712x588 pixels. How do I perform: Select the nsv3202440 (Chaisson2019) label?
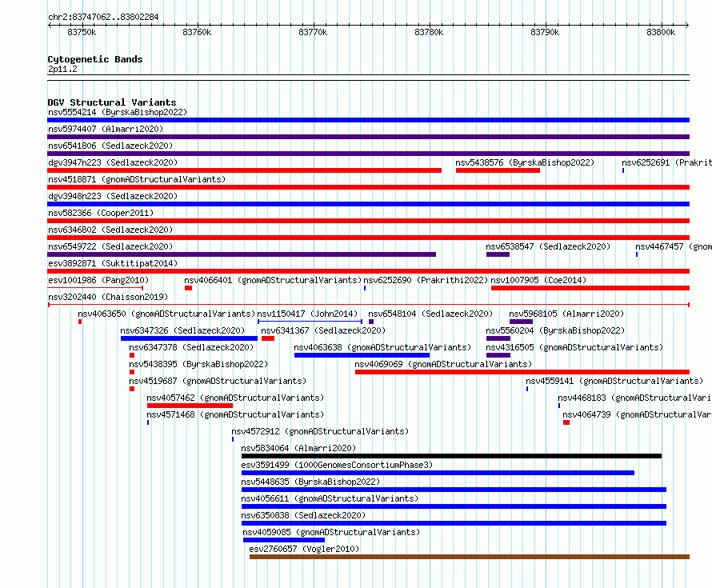[108, 297]
